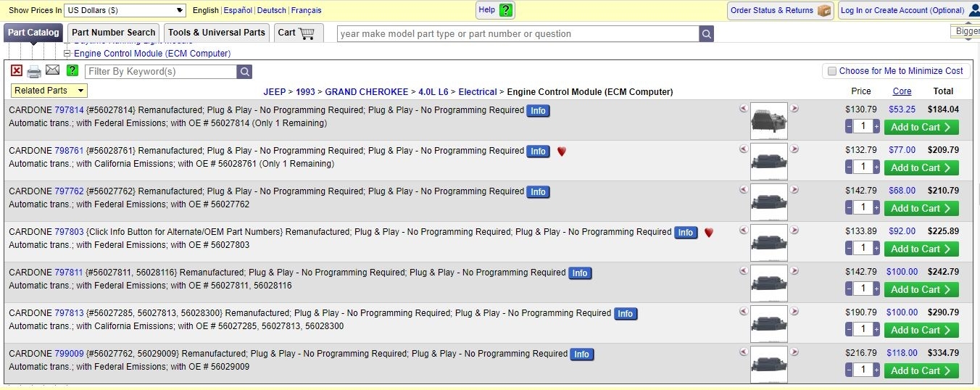Click the Filter By Keyword field
The image size is (980, 390).
[x=161, y=71]
